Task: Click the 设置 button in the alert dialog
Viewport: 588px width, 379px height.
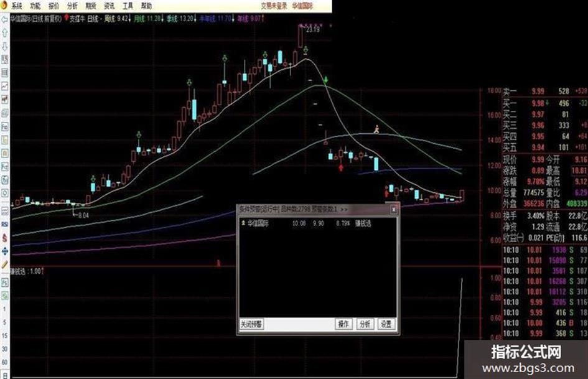Action: click(386, 324)
